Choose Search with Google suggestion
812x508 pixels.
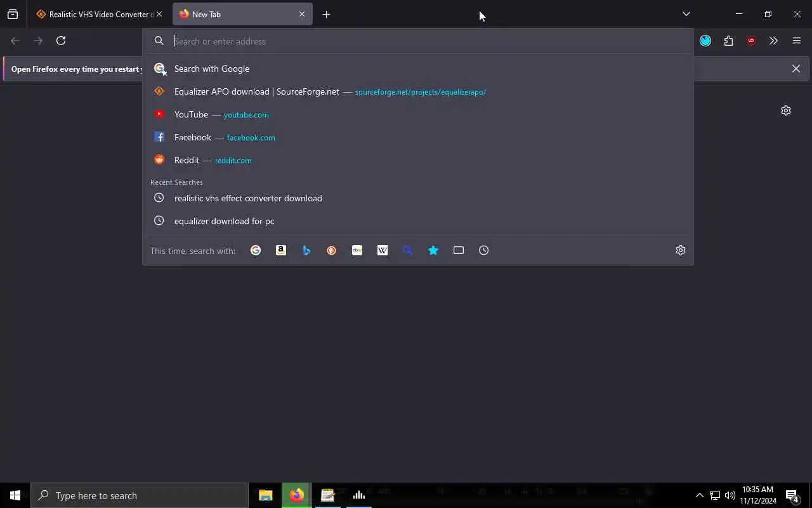418,69
